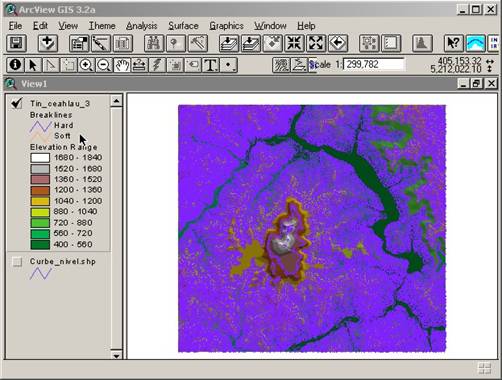The height and width of the screenshot is (380, 502).
Task: Click the legend scrollbar down arrow
Action: coord(116,355)
